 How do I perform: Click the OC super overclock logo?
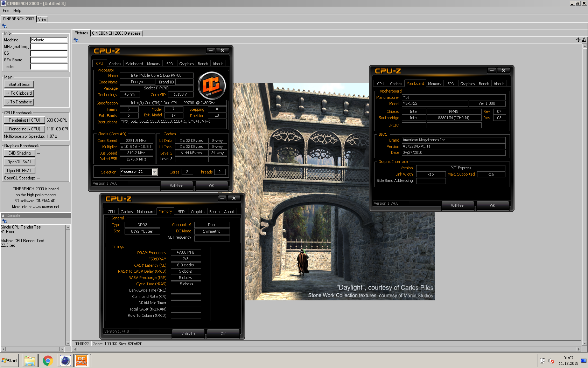(212, 85)
